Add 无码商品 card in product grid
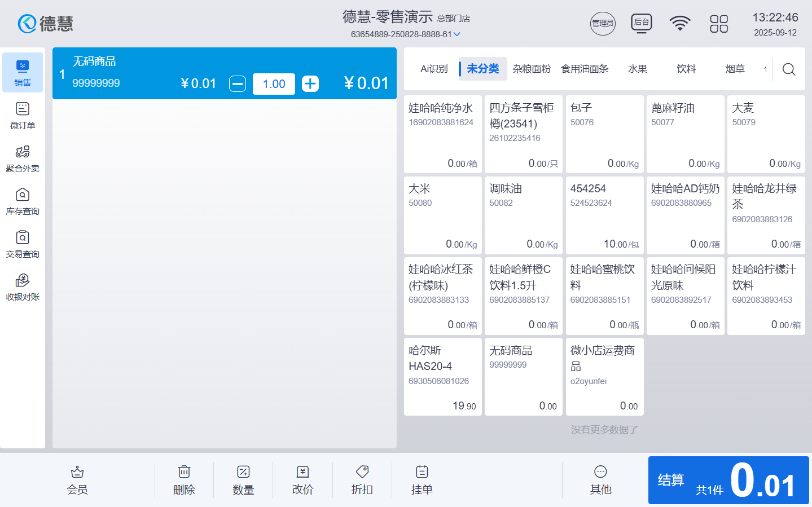812x507 pixels. (524, 377)
